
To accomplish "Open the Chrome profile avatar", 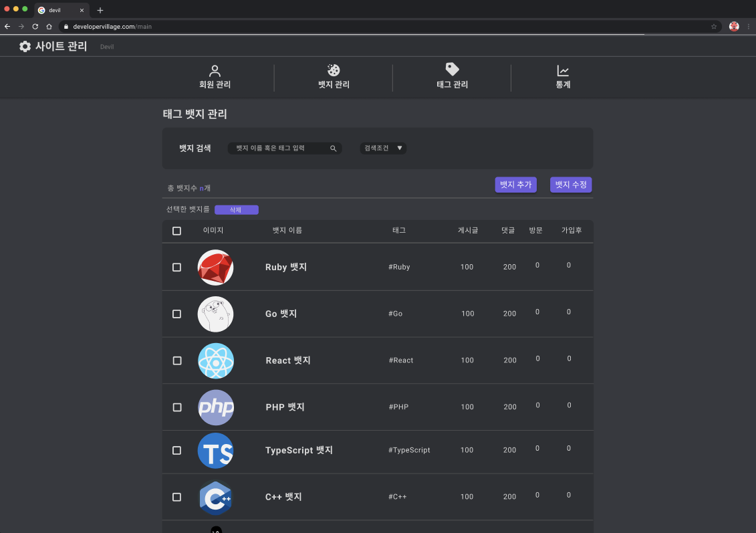I will tap(734, 27).
